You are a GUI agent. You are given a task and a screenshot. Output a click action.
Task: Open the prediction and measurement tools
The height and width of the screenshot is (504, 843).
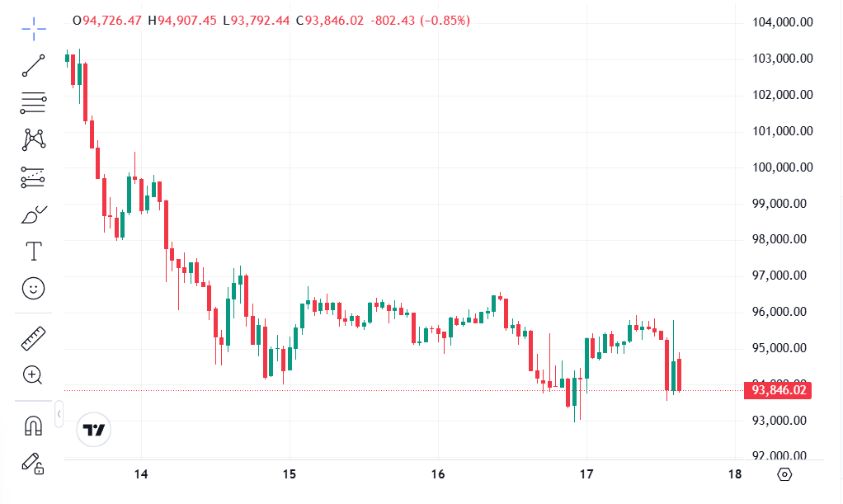(x=33, y=177)
